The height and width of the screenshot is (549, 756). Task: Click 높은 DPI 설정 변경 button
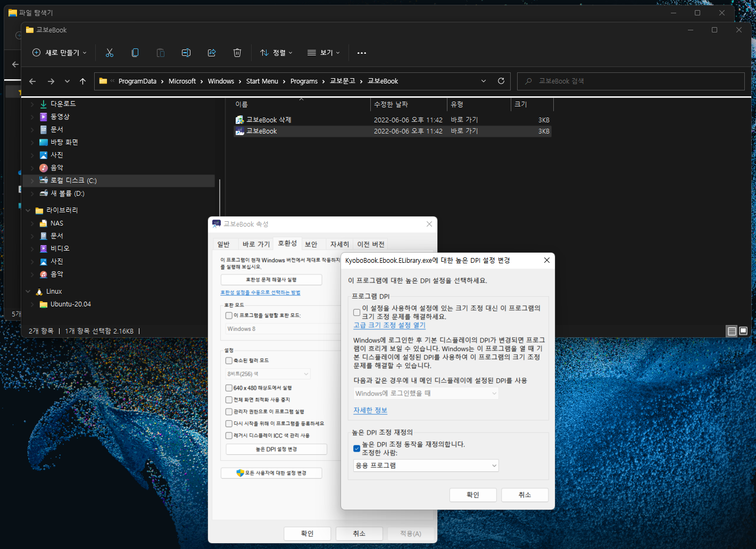pyautogui.click(x=277, y=450)
